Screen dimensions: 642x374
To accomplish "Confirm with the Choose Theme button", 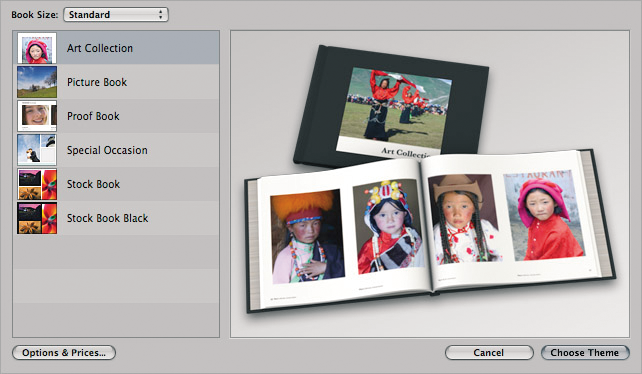I will coord(585,353).
